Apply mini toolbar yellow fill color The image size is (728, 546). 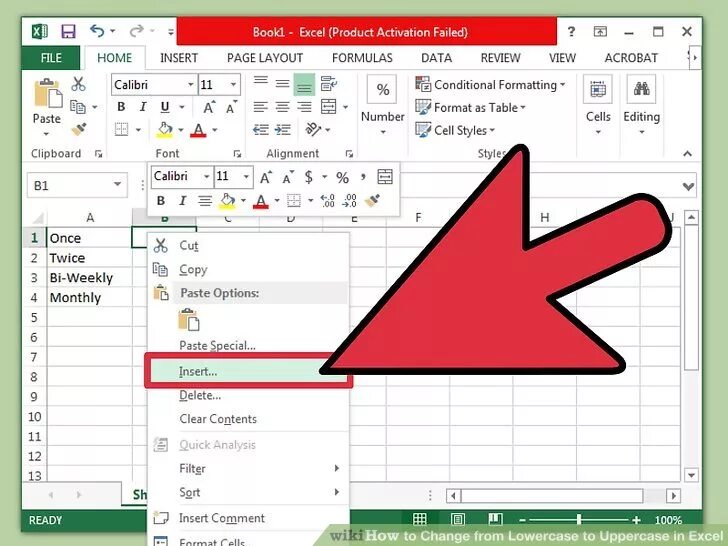[x=227, y=201]
